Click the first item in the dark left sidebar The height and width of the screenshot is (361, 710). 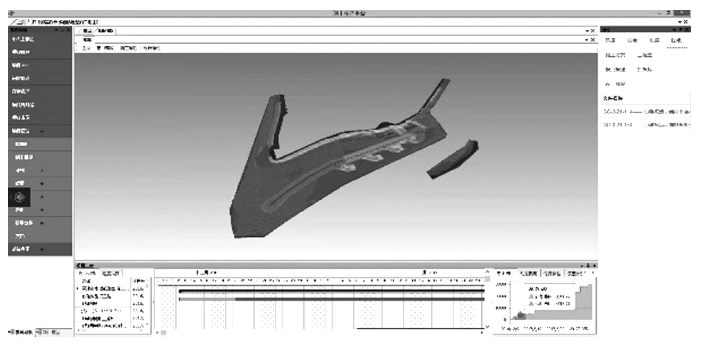coord(40,39)
